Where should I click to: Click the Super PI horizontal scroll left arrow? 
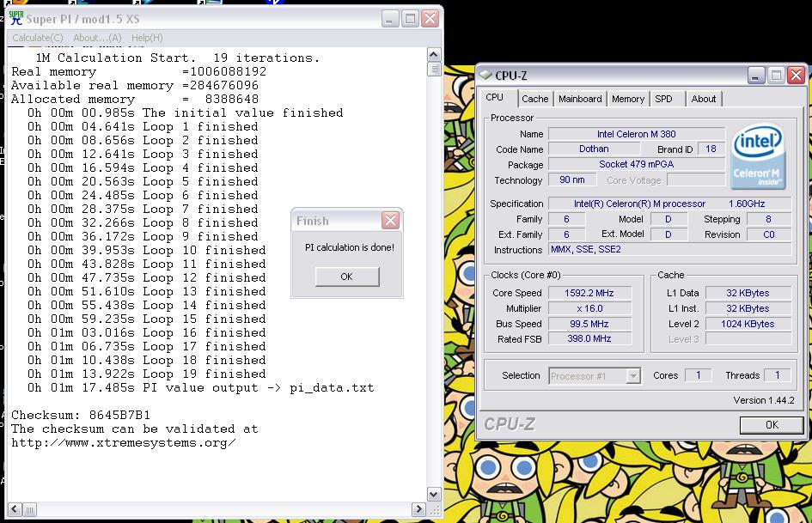(x=15, y=509)
